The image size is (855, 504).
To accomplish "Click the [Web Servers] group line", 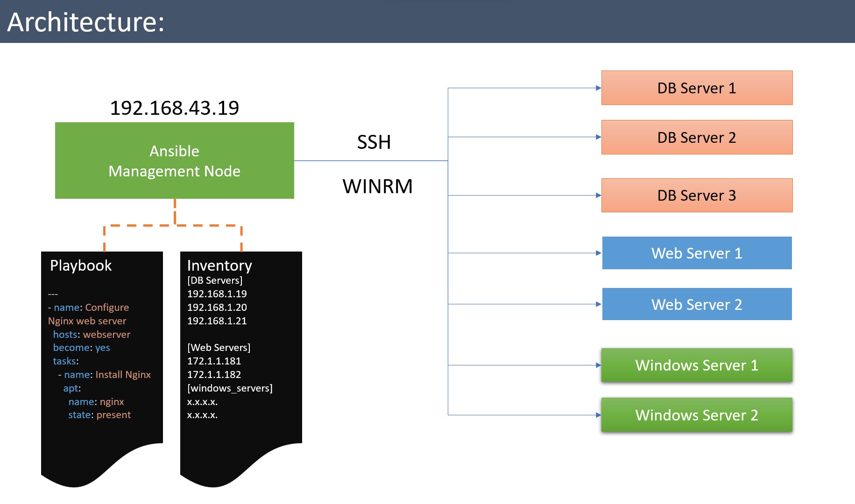I will 219,348.
